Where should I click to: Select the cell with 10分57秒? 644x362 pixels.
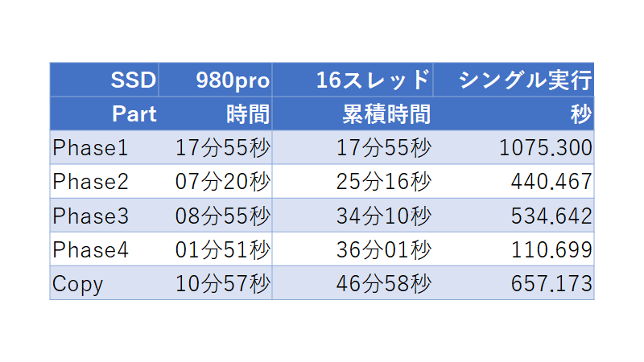(x=215, y=283)
